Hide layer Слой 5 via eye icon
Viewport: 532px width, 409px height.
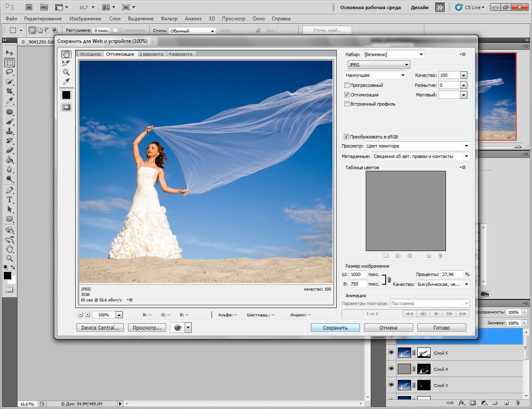(x=391, y=352)
